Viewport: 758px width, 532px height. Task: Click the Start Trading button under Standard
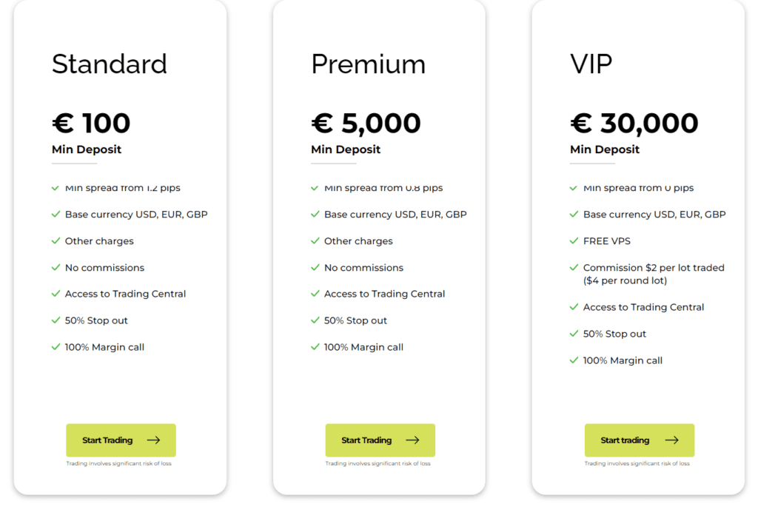[x=121, y=440]
